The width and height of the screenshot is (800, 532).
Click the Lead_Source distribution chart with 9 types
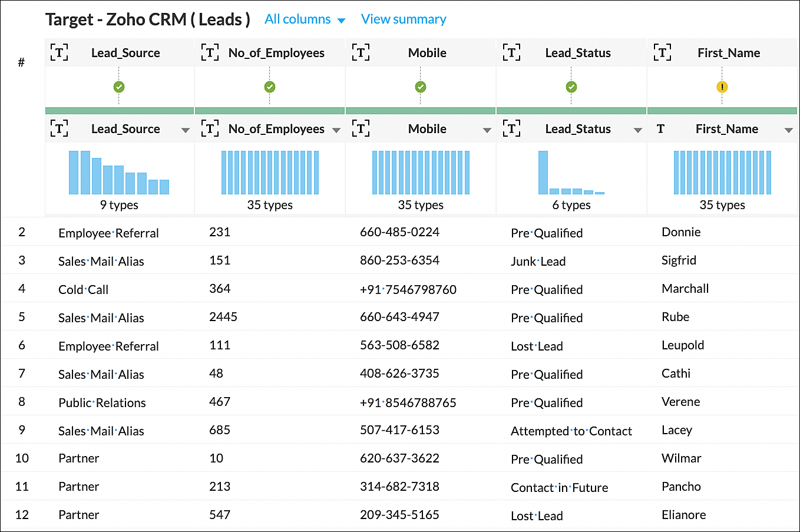tap(119, 173)
